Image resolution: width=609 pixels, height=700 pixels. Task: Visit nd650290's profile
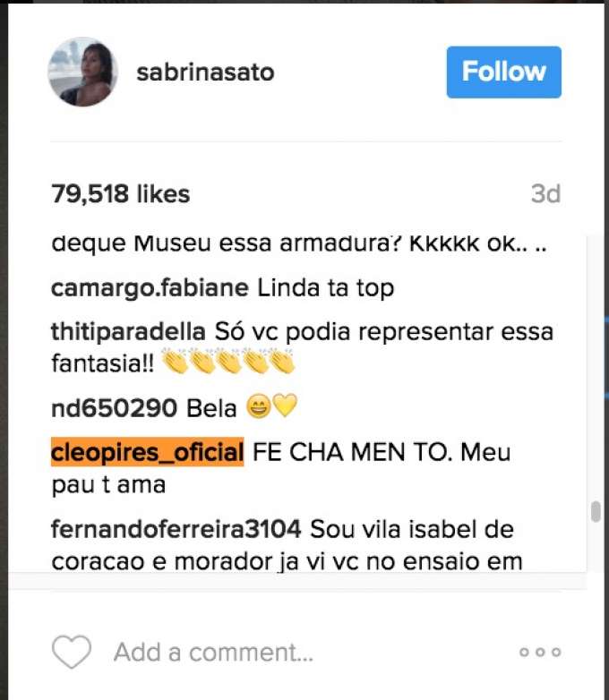coord(115,408)
